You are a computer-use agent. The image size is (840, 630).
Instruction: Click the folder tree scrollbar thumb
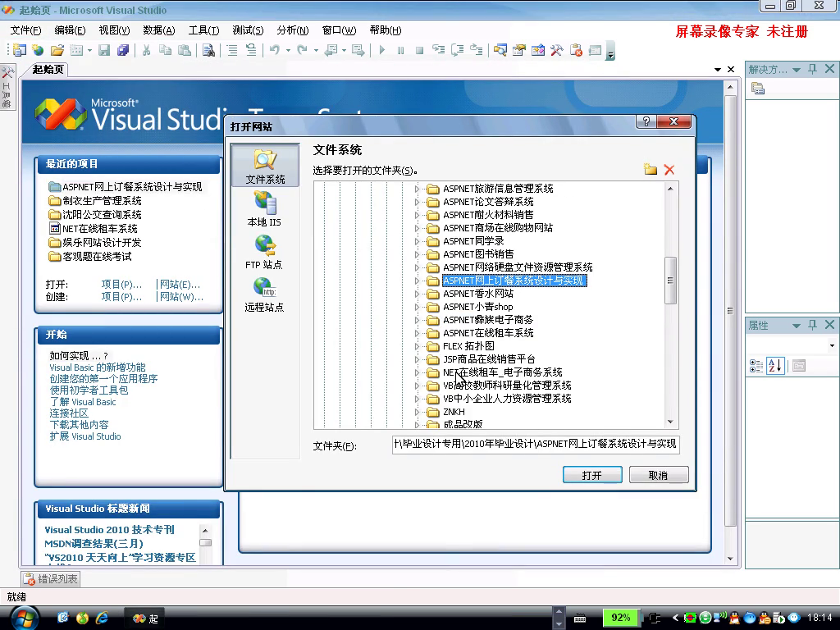[x=670, y=281]
